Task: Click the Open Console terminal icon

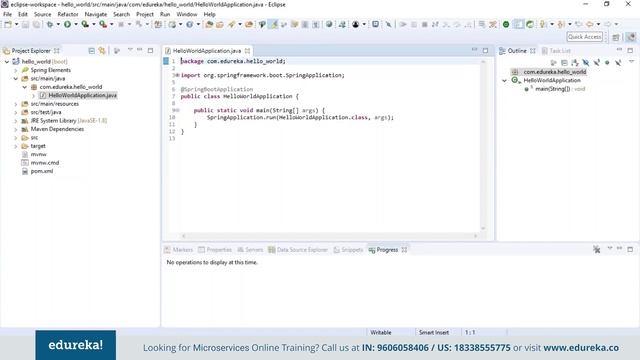Action: (376, 24)
